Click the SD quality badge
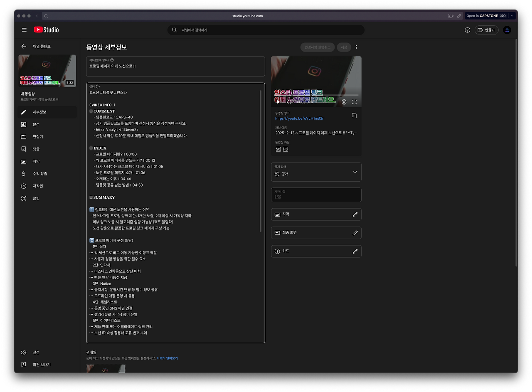532x392 pixels. 278,149
